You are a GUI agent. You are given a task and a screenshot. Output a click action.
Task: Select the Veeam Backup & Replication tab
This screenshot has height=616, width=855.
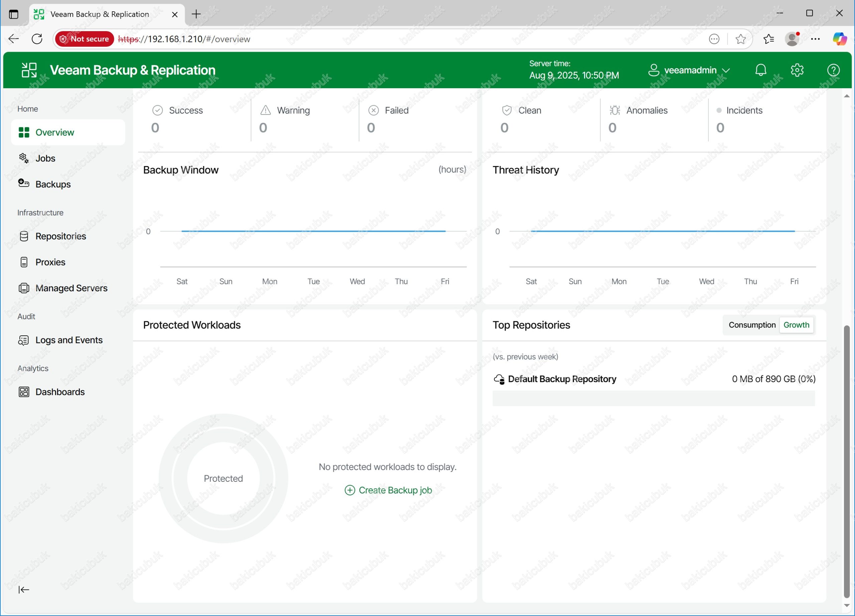(107, 14)
